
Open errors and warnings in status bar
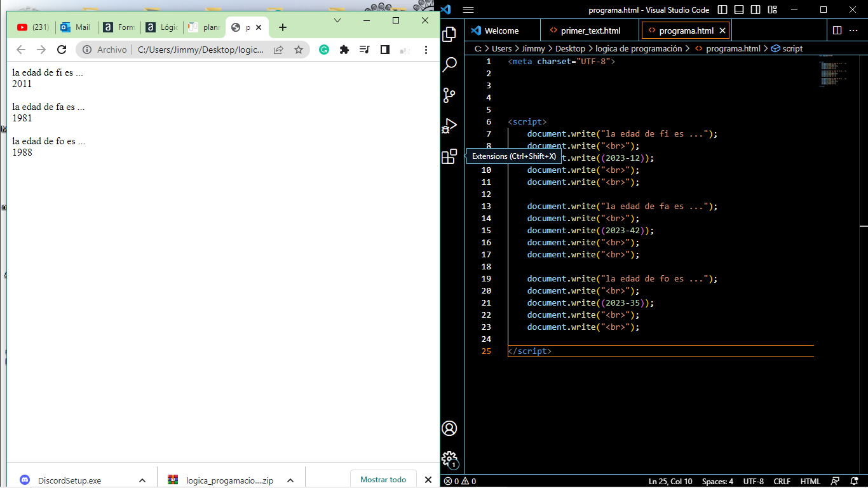coord(460,482)
